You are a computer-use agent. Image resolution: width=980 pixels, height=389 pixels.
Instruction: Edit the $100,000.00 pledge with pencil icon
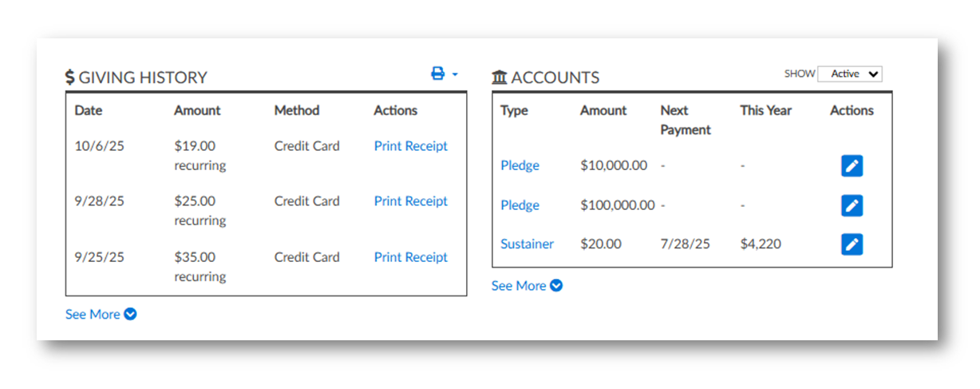pos(852,205)
